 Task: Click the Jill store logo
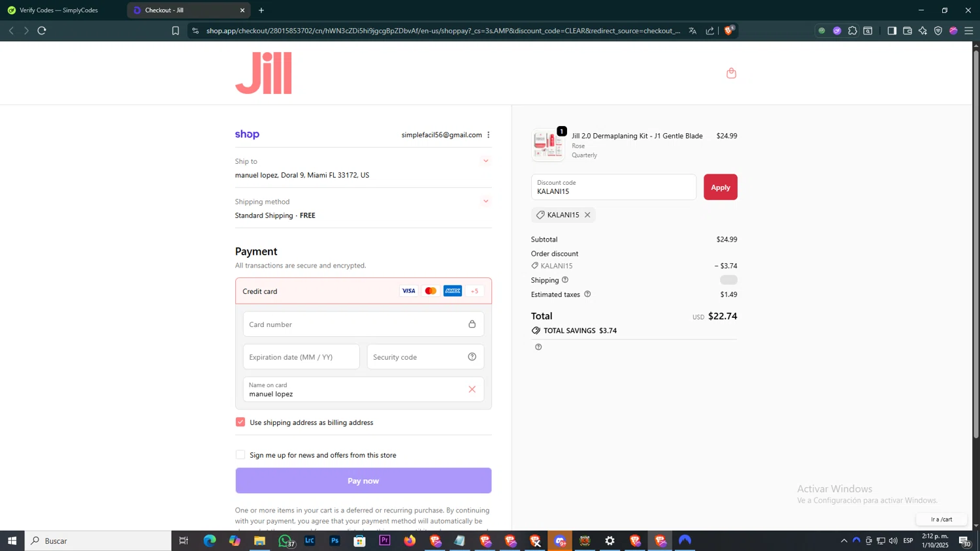click(263, 73)
